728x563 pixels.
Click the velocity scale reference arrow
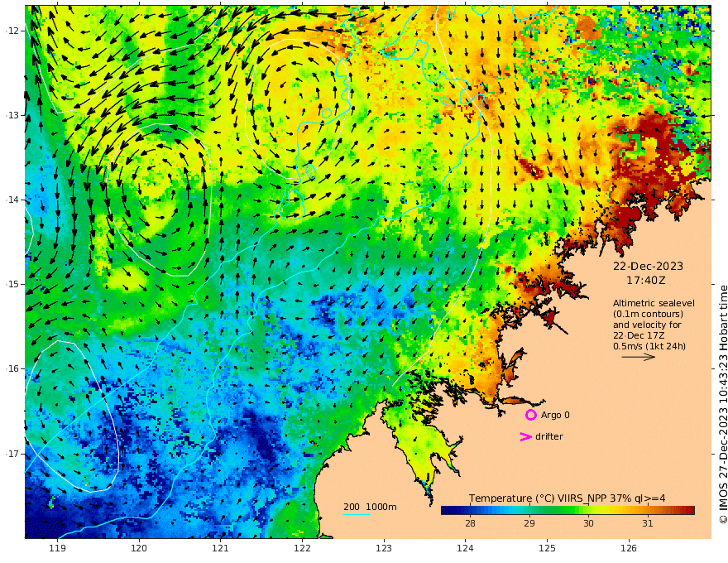point(639,357)
